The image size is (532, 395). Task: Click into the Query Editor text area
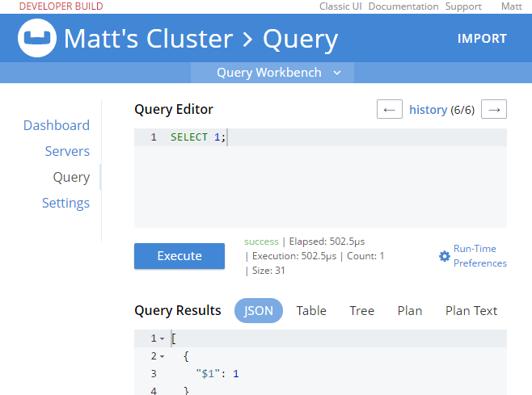coord(321,178)
